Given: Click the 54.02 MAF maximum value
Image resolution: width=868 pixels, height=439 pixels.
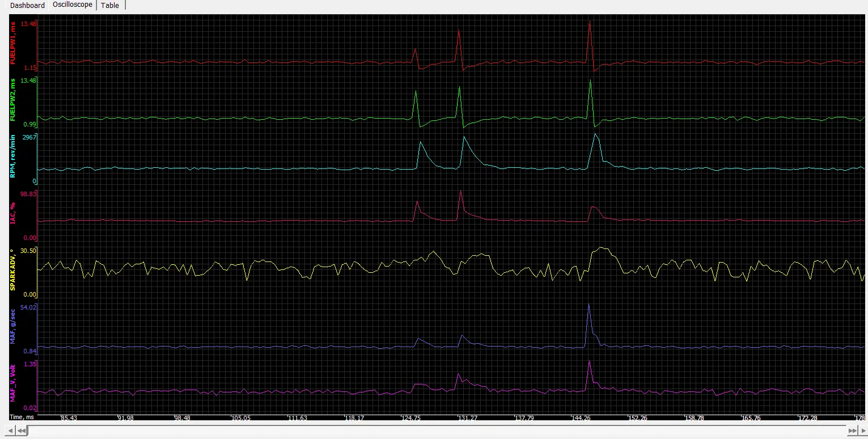Looking at the screenshot, I should (28, 307).
